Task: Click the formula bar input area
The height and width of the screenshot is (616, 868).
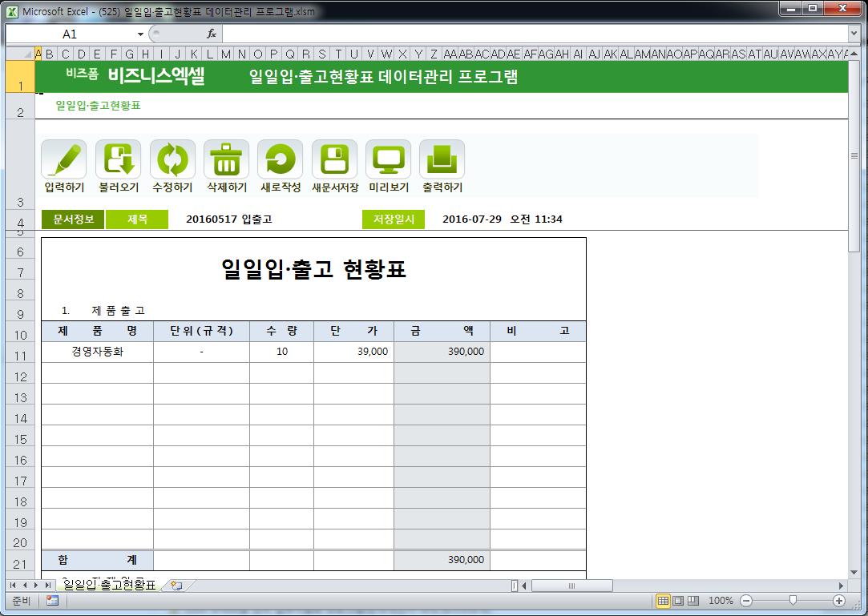Action: click(x=535, y=34)
